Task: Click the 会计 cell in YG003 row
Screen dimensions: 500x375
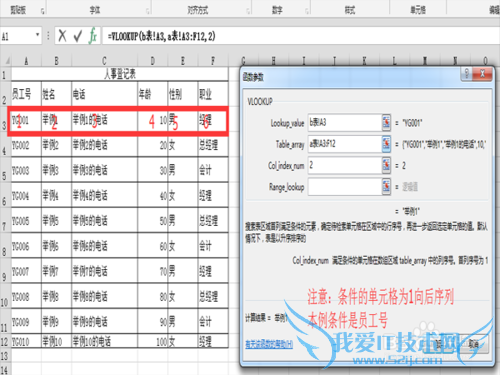Action: click(213, 170)
